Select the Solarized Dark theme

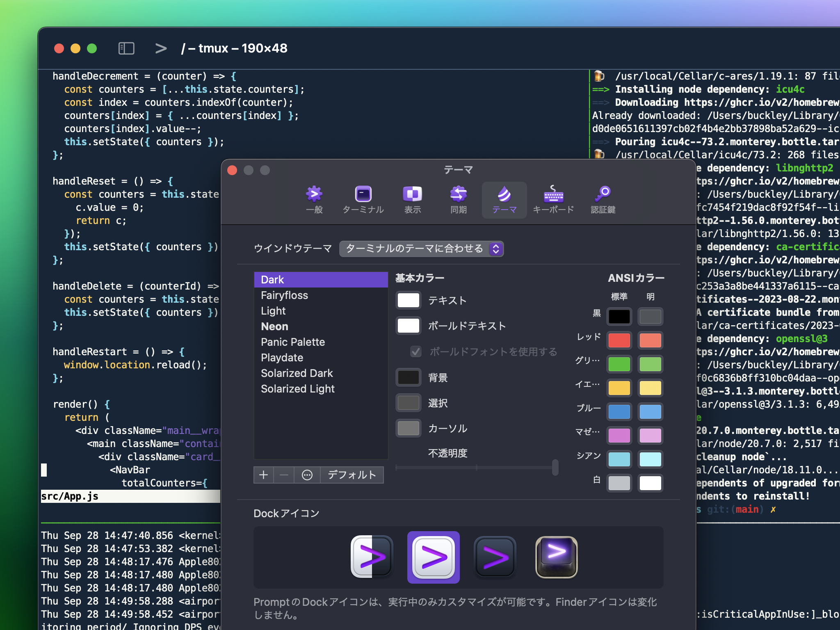tap(297, 373)
